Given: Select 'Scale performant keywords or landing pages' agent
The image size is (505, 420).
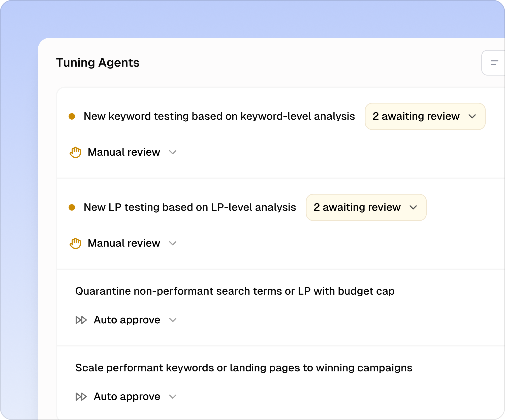Looking at the screenshot, I should click(x=244, y=368).
